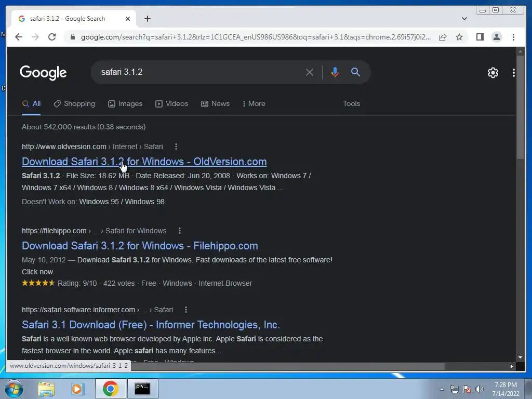Click the address bar URL
The height and width of the screenshot is (399, 532).
tap(256, 37)
